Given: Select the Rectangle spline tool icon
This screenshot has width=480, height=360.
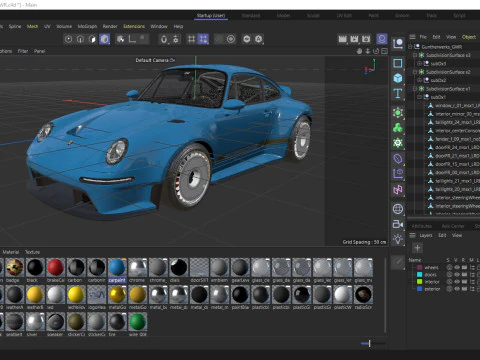Looking at the screenshot, I should [x=398, y=63].
